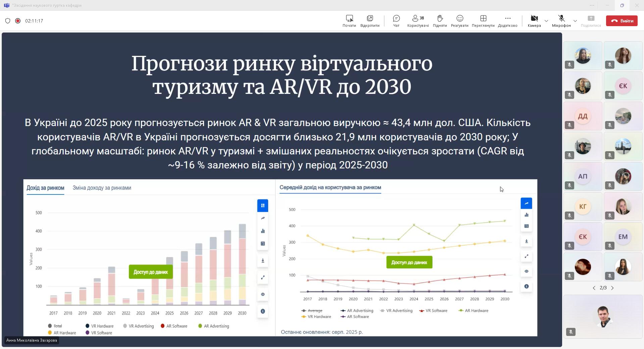Switch left chart to bar view icon

263,231
